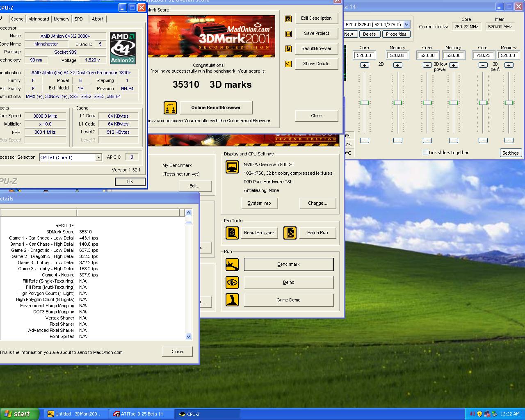This screenshot has width=525, height=420.
Task: Click the Show Details button
Action: pos(316,64)
